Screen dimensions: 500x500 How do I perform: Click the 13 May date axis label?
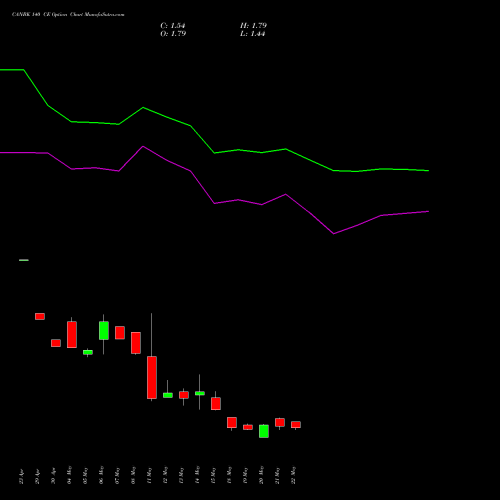181,475
